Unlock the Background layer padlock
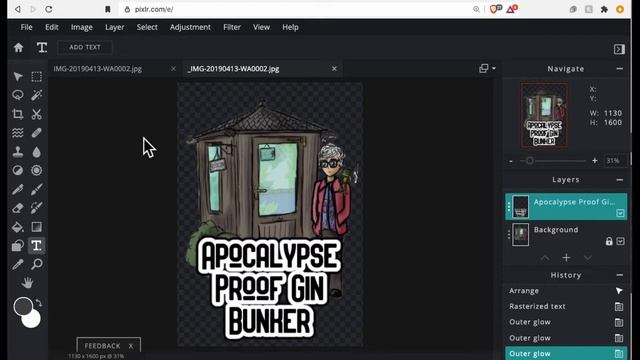 (609, 241)
